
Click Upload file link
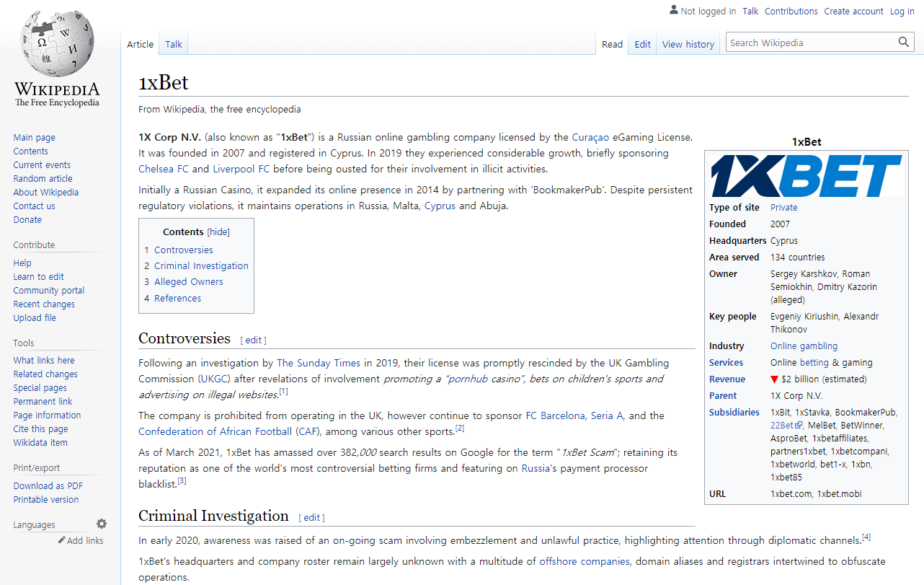[x=35, y=318]
